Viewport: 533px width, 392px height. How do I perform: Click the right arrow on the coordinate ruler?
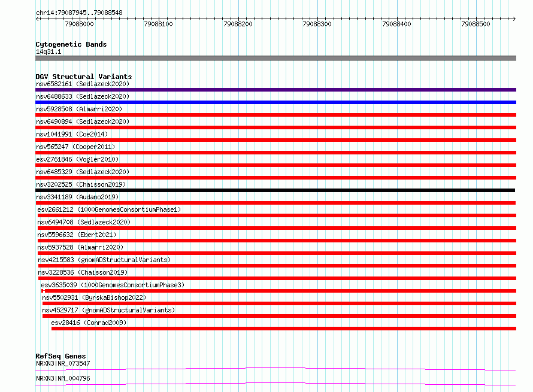(514, 19)
